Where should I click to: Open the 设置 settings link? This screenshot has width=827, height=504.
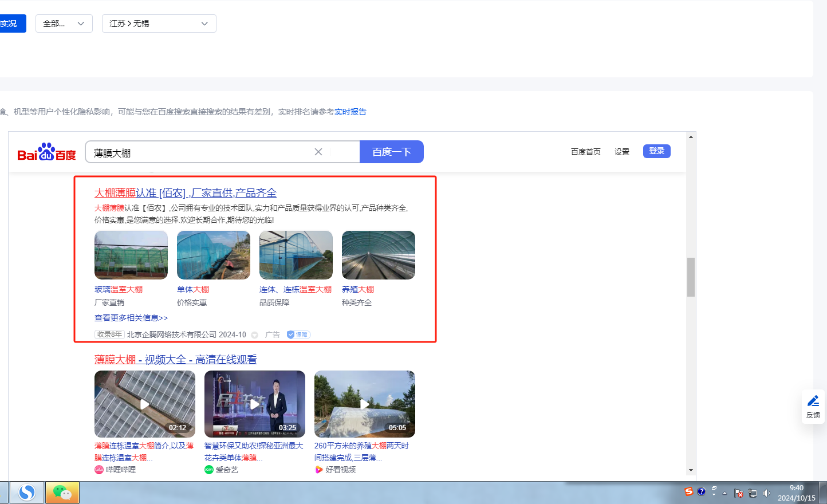pyautogui.click(x=622, y=152)
